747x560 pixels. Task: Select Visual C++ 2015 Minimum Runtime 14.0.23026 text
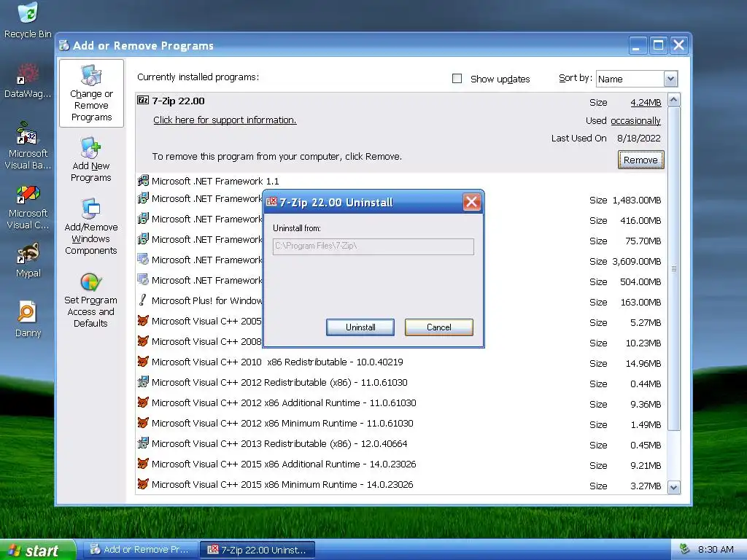point(282,484)
